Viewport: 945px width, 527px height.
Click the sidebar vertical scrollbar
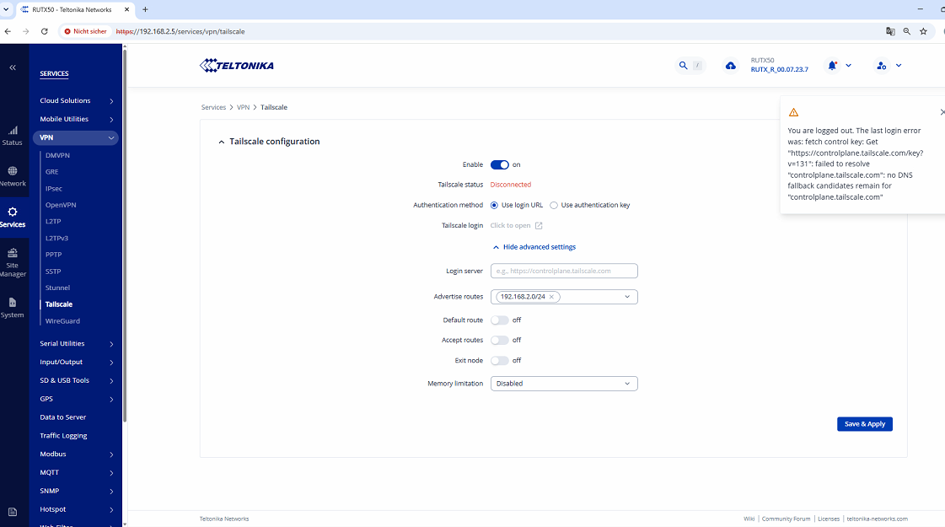tap(125, 235)
